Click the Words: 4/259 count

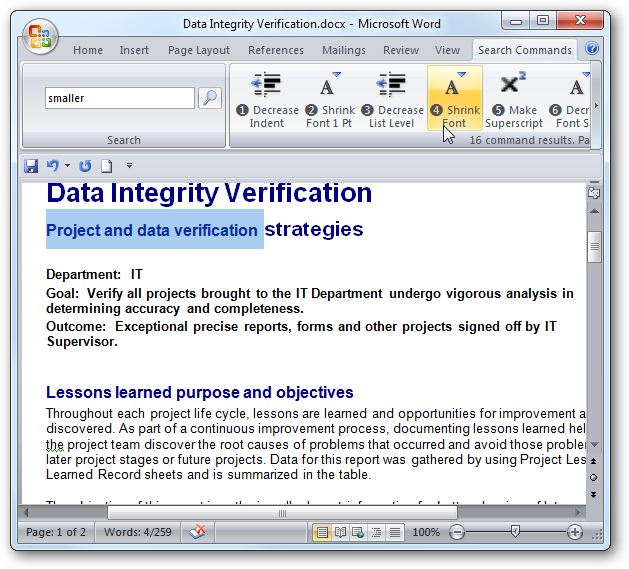click(x=138, y=532)
